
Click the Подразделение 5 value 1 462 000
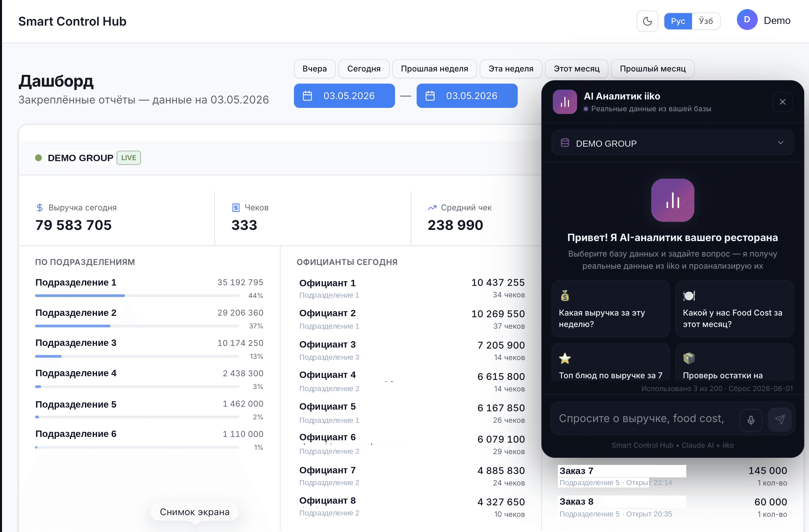pos(243,404)
